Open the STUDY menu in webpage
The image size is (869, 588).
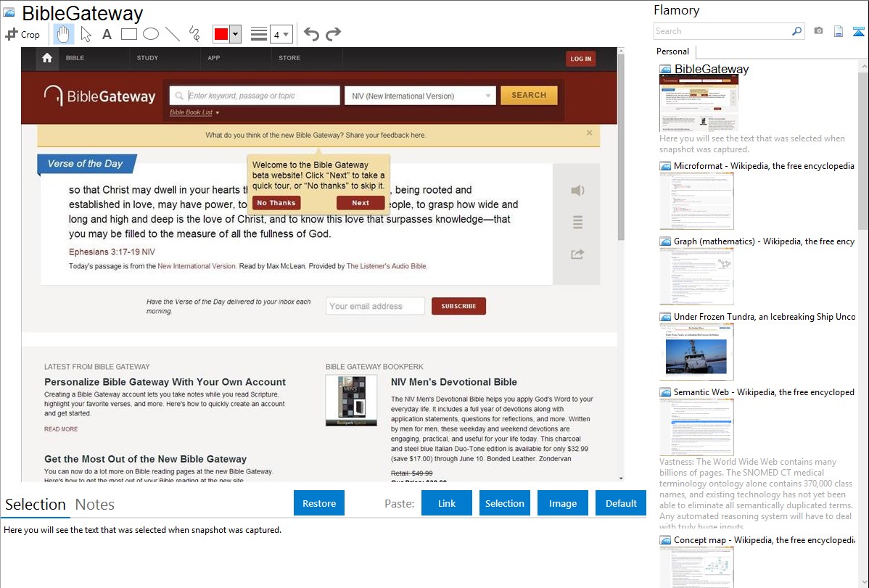tap(147, 57)
